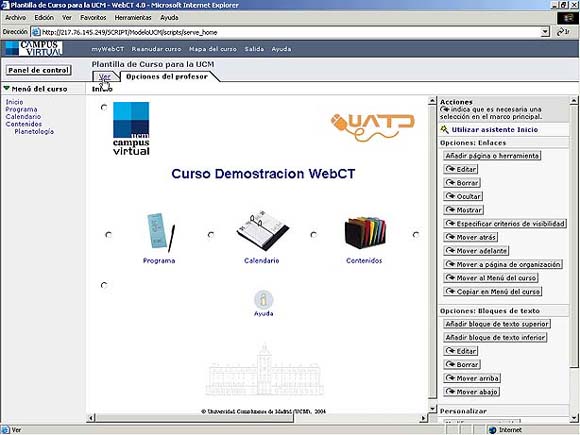Click the Añadir página o herramienta button
This screenshot has height=435, width=580.
tap(492, 156)
